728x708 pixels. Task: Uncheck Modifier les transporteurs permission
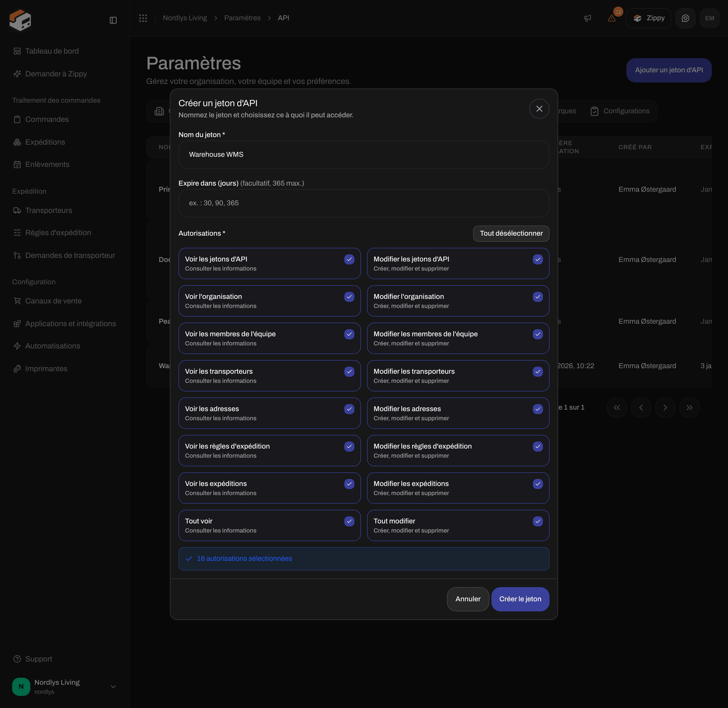tap(538, 371)
